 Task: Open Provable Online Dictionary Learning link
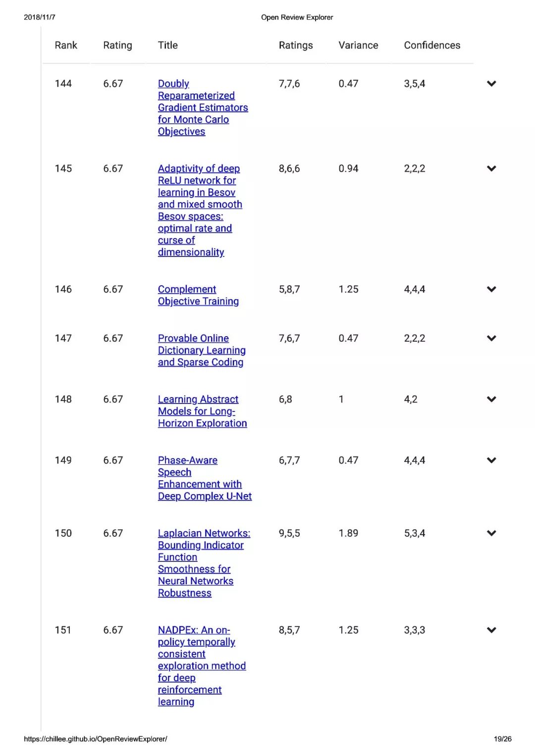click(x=202, y=351)
